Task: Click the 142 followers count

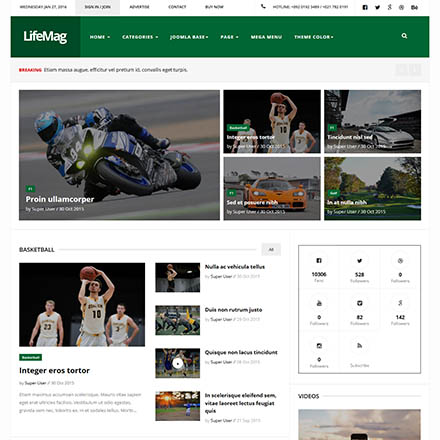Action: click(x=400, y=317)
